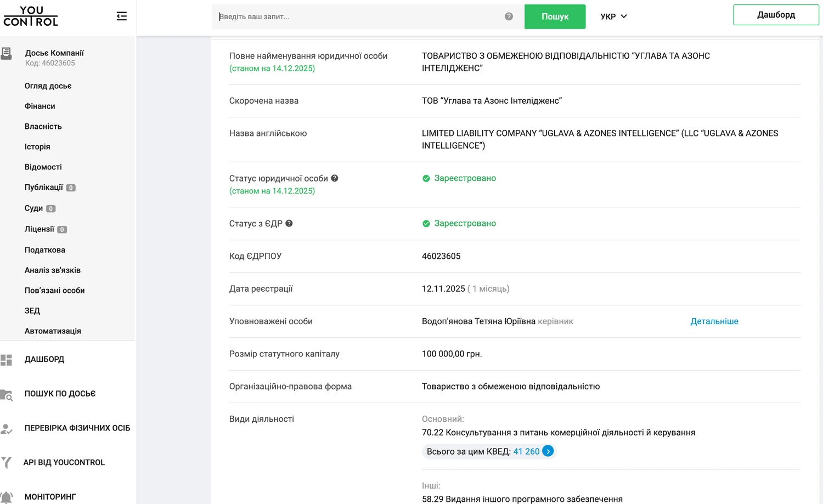Click the Дашборд button at top right
This screenshot has width=823, height=504.
pos(775,15)
